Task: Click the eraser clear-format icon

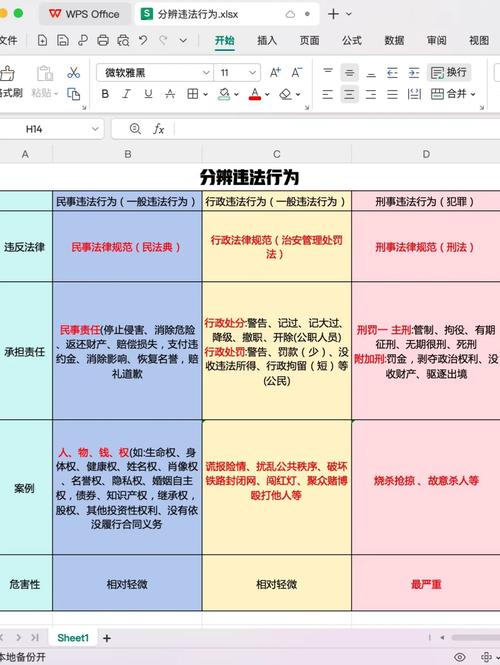Action: [285, 94]
